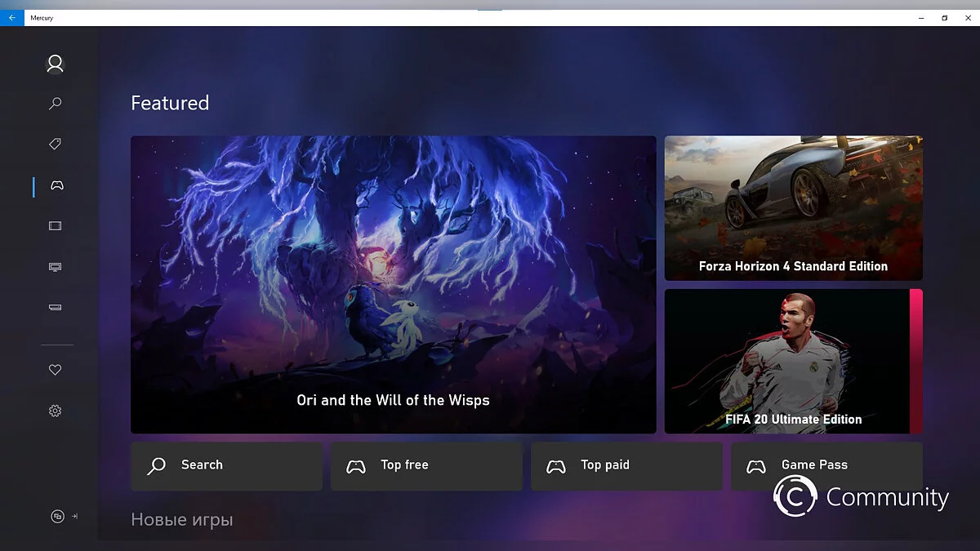Open the console device sidebar section
This screenshot has width=980, height=551.
[x=55, y=308]
